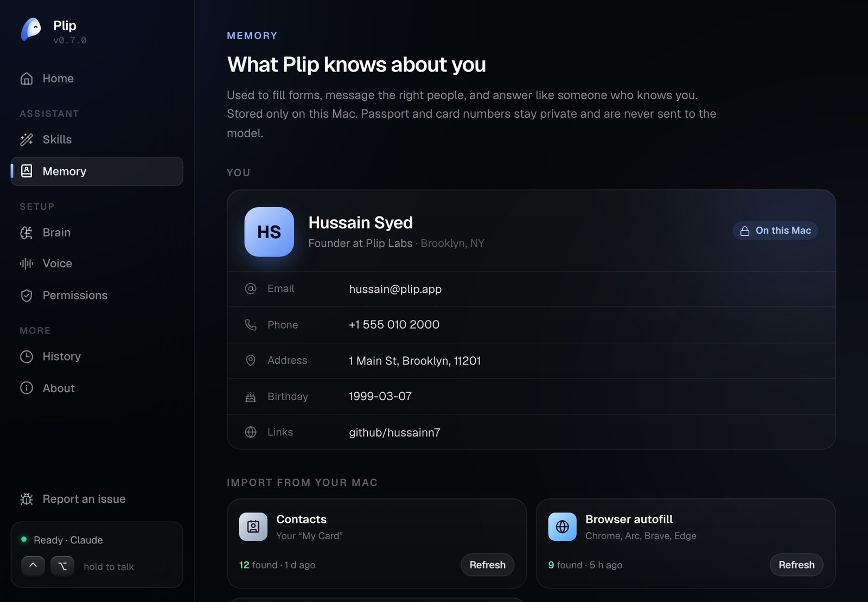Click the Option key icon
Image resolution: width=868 pixels, height=602 pixels.
tap(62, 566)
